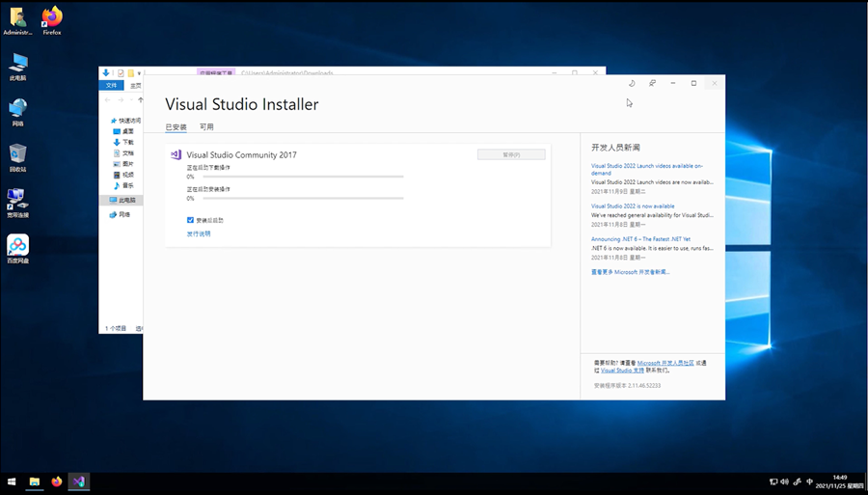Open the recent locations dropdown in Explorer

[131, 100]
